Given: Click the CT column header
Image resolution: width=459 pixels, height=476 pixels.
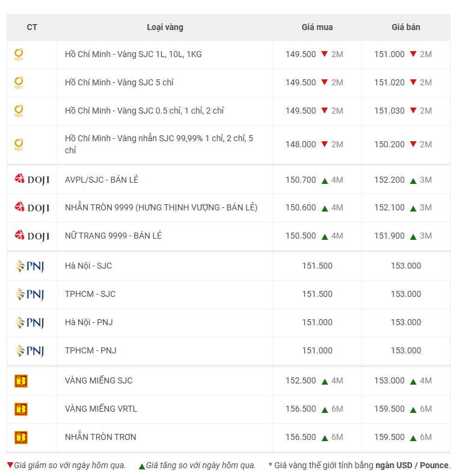Looking at the screenshot, I should 32,27.
